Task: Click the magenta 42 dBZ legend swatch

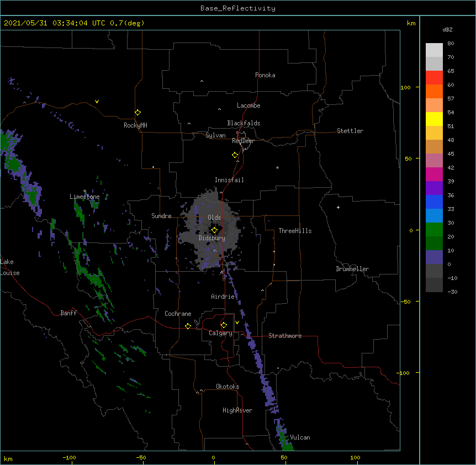Action: pos(434,174)
